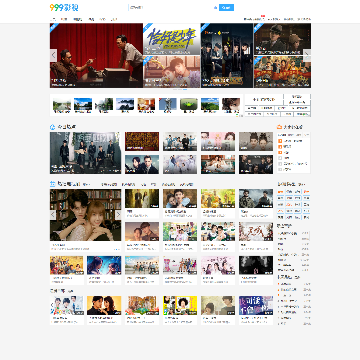Open the third navigation menu item below logo
360x360 pixels.
click(x=77, y=19)
